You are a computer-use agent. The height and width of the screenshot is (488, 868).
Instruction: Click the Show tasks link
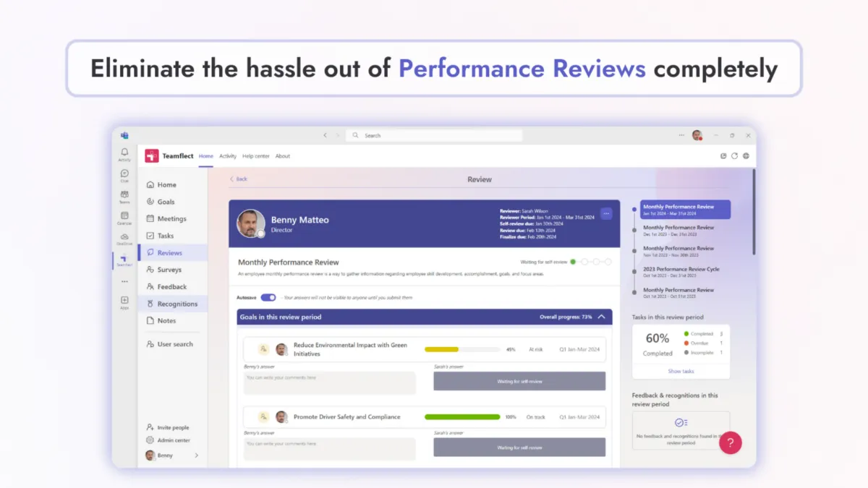coord(681,370)
